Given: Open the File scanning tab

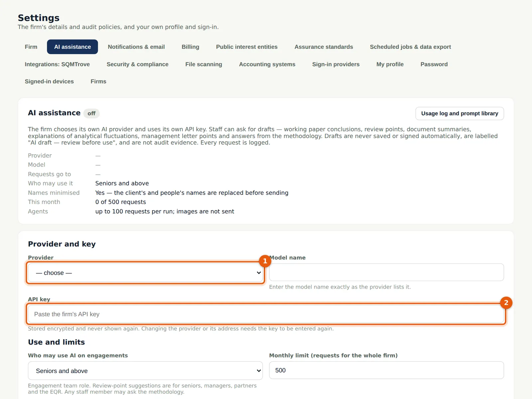Looking at the screenshot, I should (x=204, y=64).
